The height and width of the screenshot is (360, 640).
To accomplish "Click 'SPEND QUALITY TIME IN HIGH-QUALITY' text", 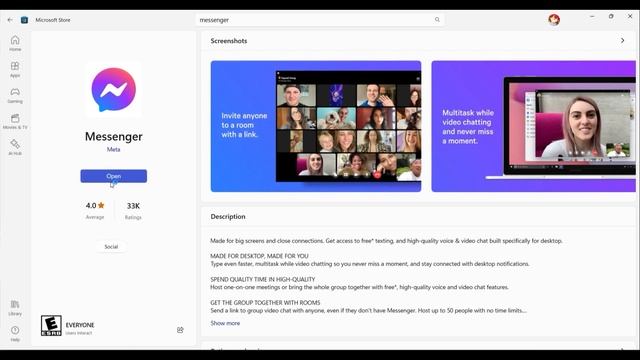I will pyautogui.click(x=263, y=279).
